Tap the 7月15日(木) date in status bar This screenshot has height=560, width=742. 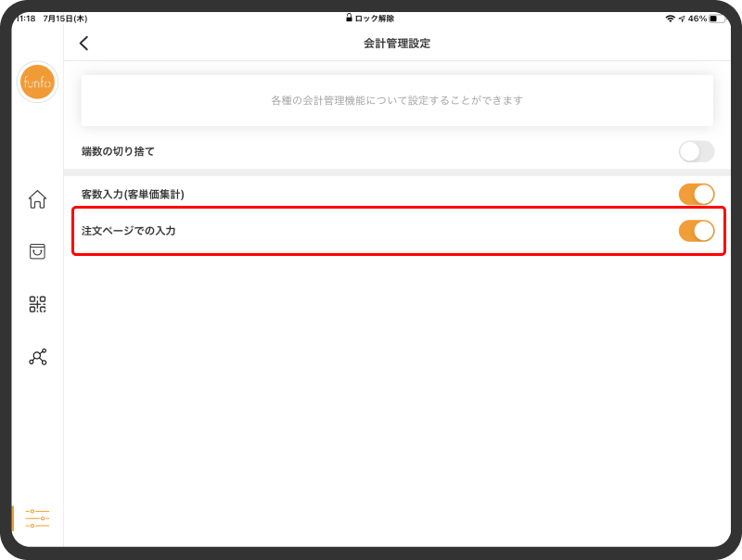[x=65, y=19]
